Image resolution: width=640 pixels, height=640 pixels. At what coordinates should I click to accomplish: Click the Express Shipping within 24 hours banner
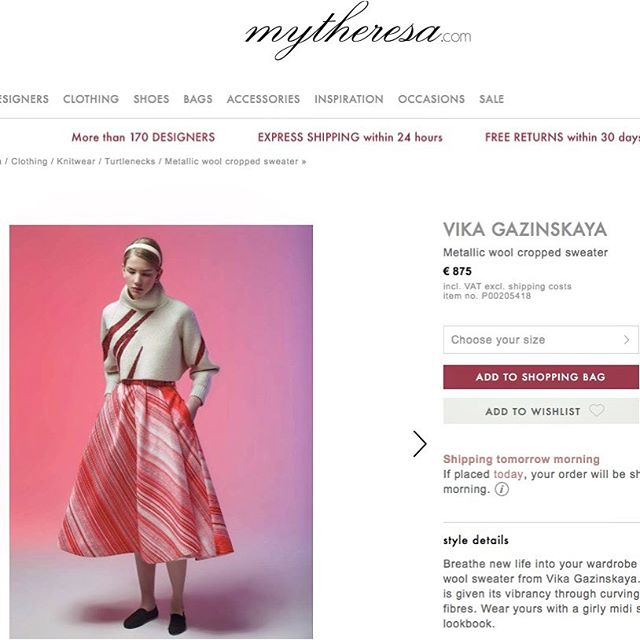tap(350, 137)
